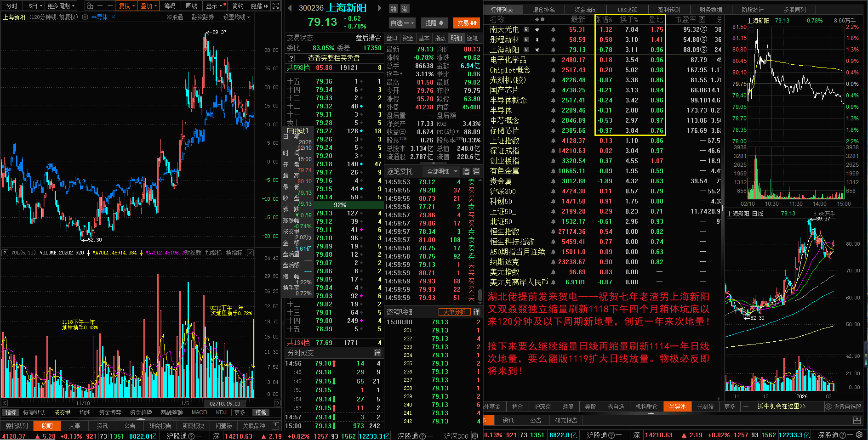Image resolution: width=868 pixels, height=440 pixels.
Task: Enter fullscreen chart mode
Action: [x=276, y=6]
